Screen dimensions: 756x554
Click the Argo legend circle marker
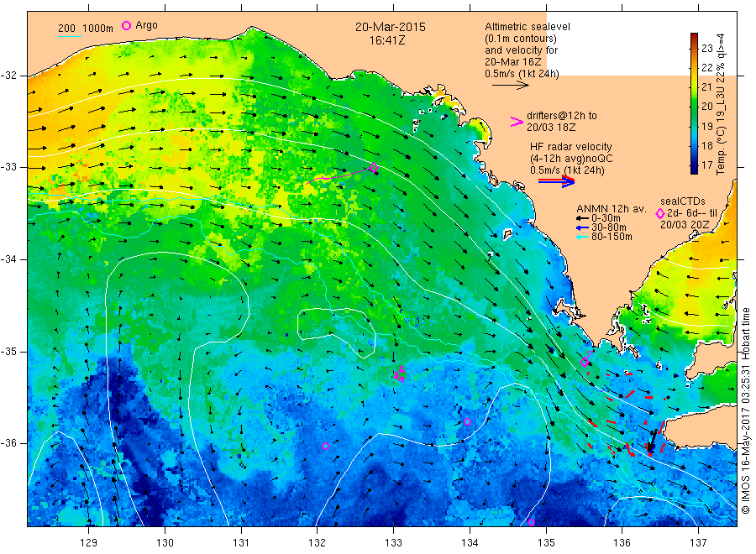[126, 25]
